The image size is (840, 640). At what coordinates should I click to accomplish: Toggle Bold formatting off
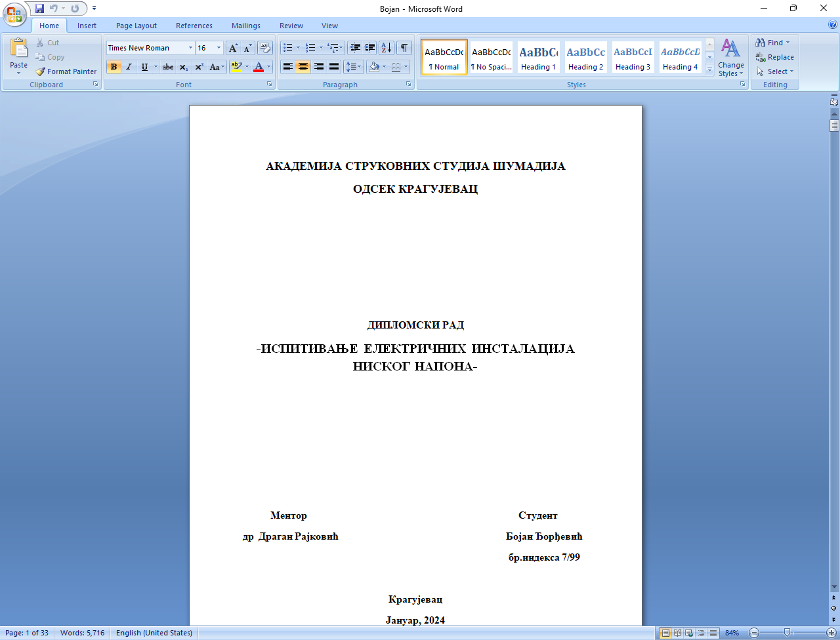tap(114, 67)
